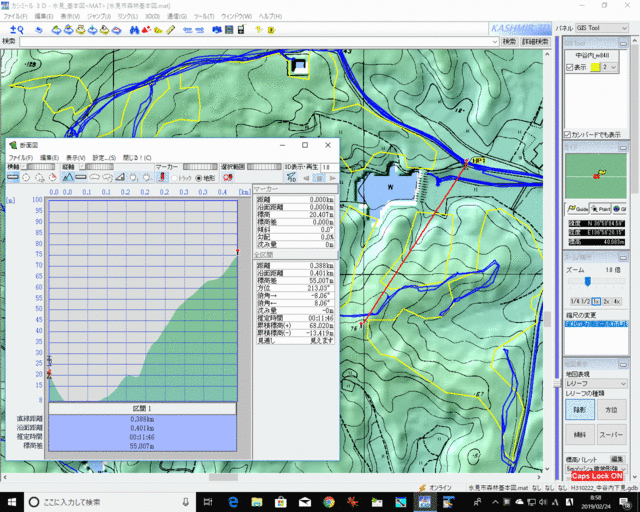Image resolution: width=640 pixels, height=512 pixels.
Task: Click the 3D display icon in profile window
Action: tap(291, 178)
